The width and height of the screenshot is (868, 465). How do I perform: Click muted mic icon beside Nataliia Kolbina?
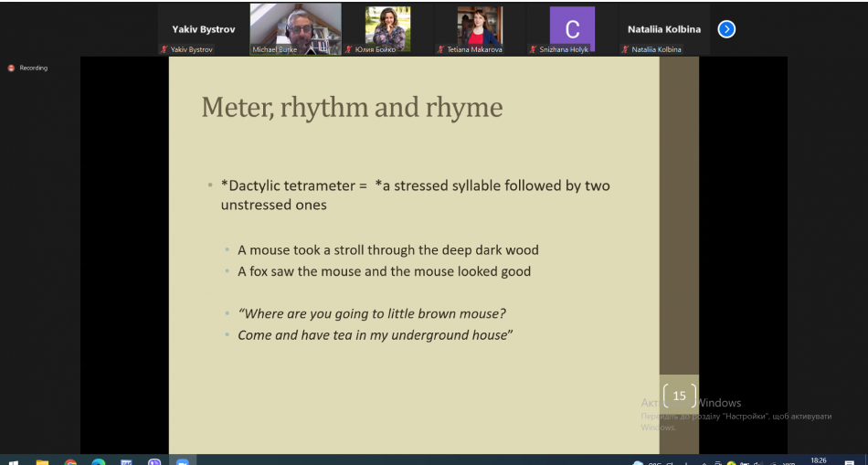point(626,49)
